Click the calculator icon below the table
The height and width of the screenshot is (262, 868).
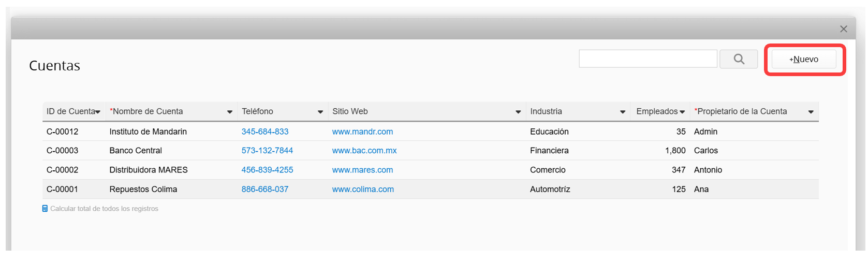(45, 209)
